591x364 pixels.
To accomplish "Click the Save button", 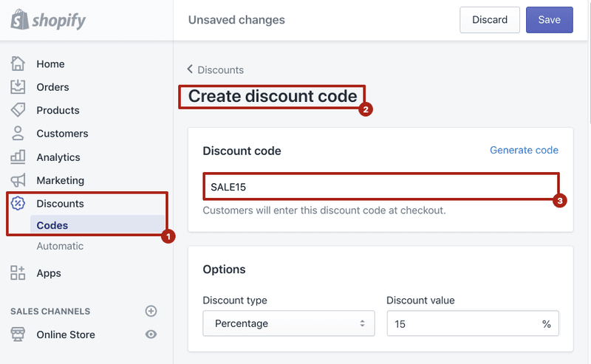I will tap(550, 20).
